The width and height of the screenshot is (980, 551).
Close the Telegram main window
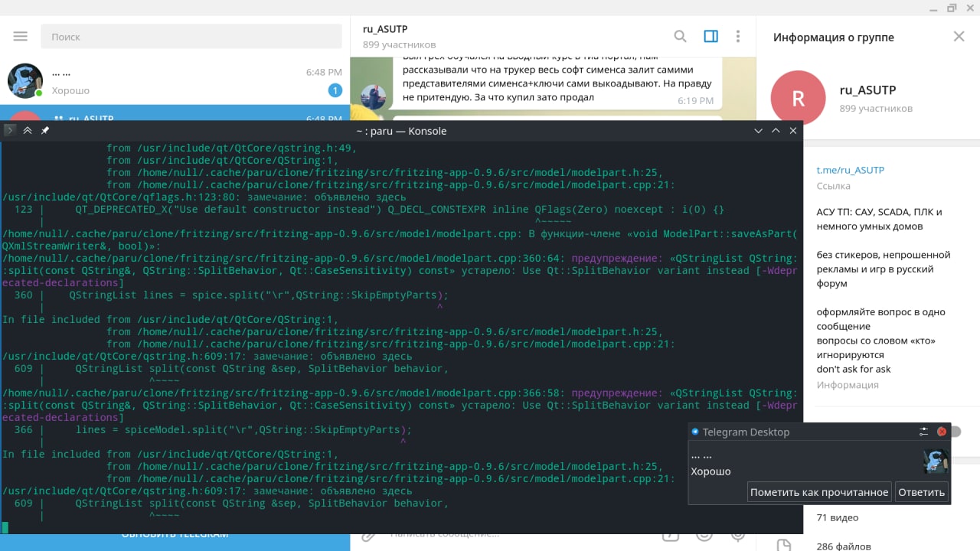(970, 8)
